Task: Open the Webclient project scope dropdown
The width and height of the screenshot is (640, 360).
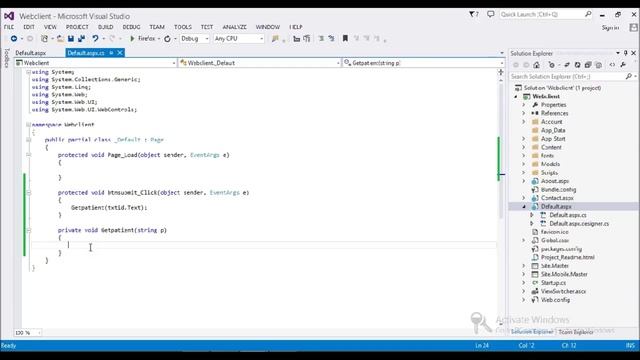Action: click(x=96, y=63)
